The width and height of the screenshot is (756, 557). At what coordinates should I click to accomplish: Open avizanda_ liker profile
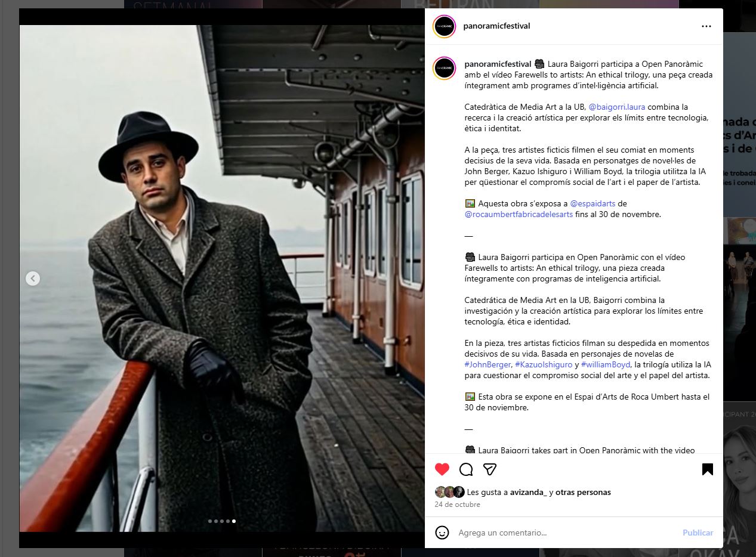(528, 492)
